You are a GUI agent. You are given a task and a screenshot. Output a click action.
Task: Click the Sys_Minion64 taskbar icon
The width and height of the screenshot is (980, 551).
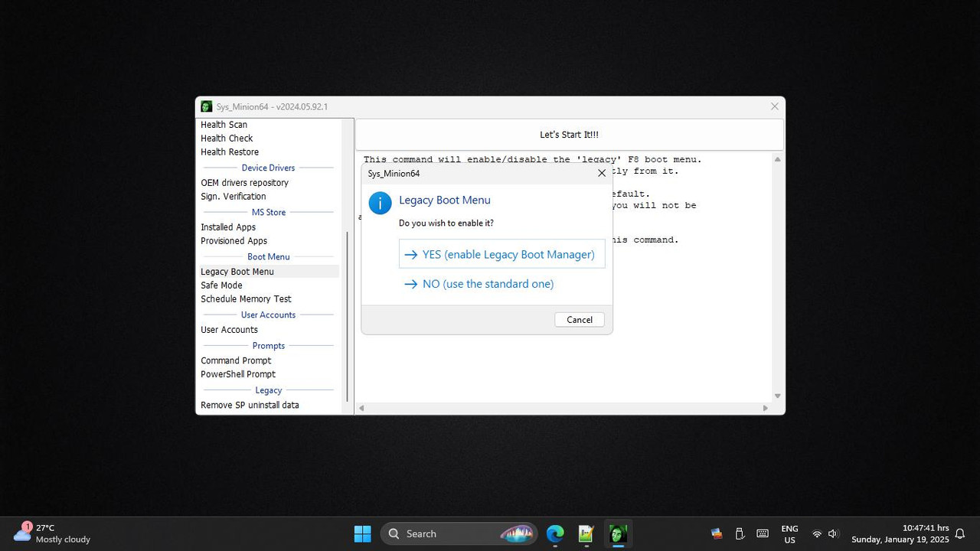coord(617,533)
